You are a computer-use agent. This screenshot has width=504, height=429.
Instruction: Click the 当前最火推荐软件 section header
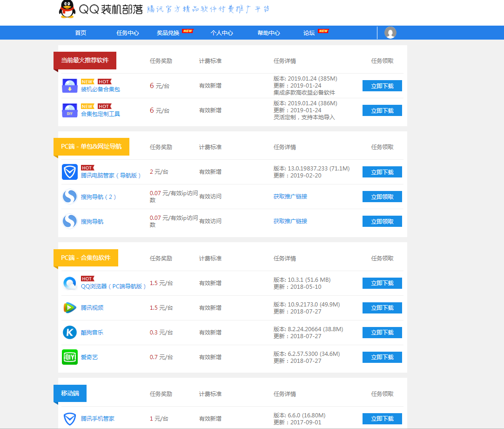(85, 61)
